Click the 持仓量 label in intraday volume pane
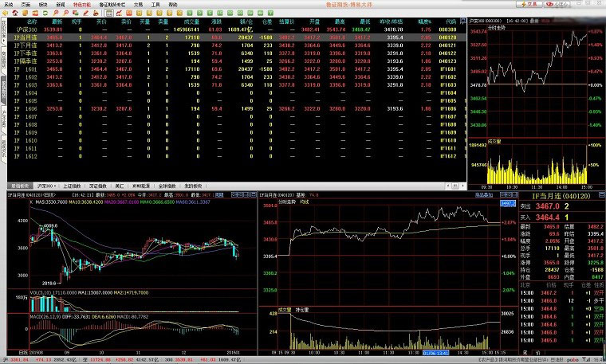 tap(302, 310)
